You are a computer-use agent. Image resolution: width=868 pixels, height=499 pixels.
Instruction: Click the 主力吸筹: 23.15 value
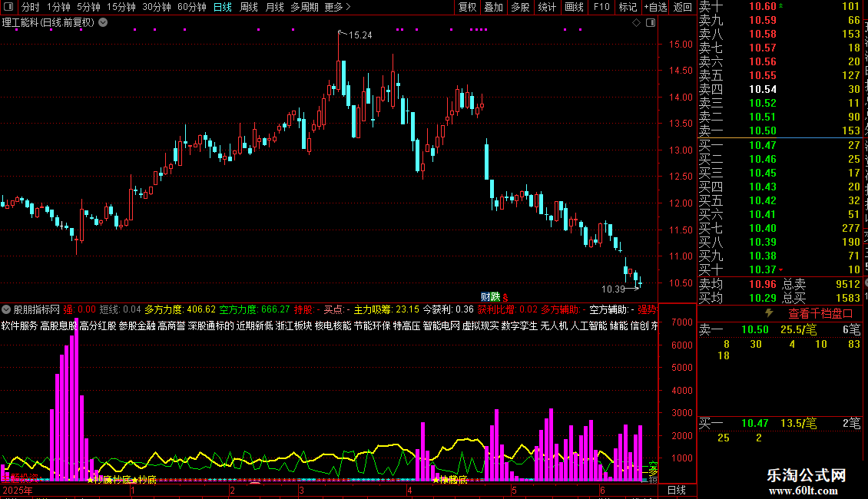(x=386, y=309)
